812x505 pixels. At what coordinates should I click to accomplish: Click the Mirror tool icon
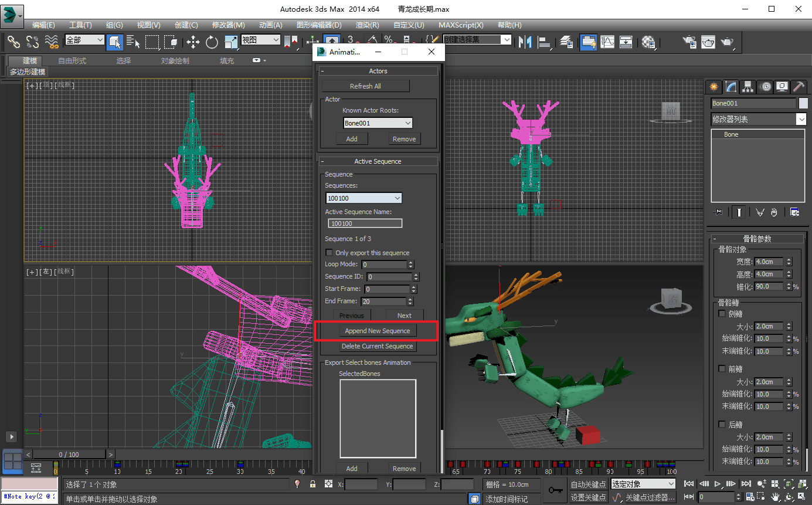tap(525, 42)
